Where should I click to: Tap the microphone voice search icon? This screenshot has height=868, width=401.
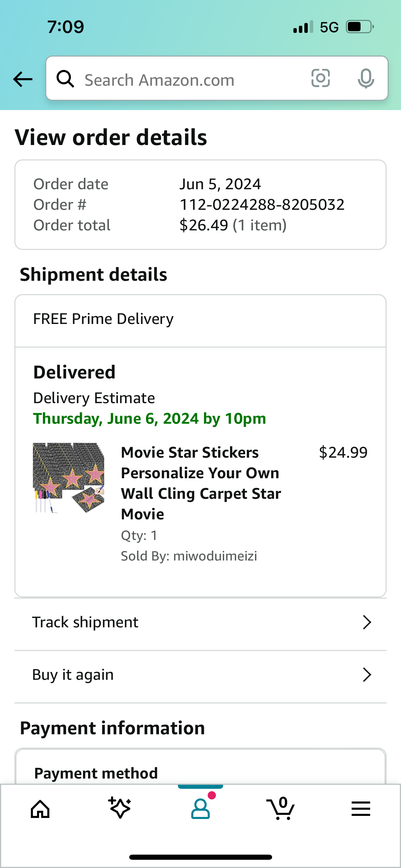tap(366, 79)
